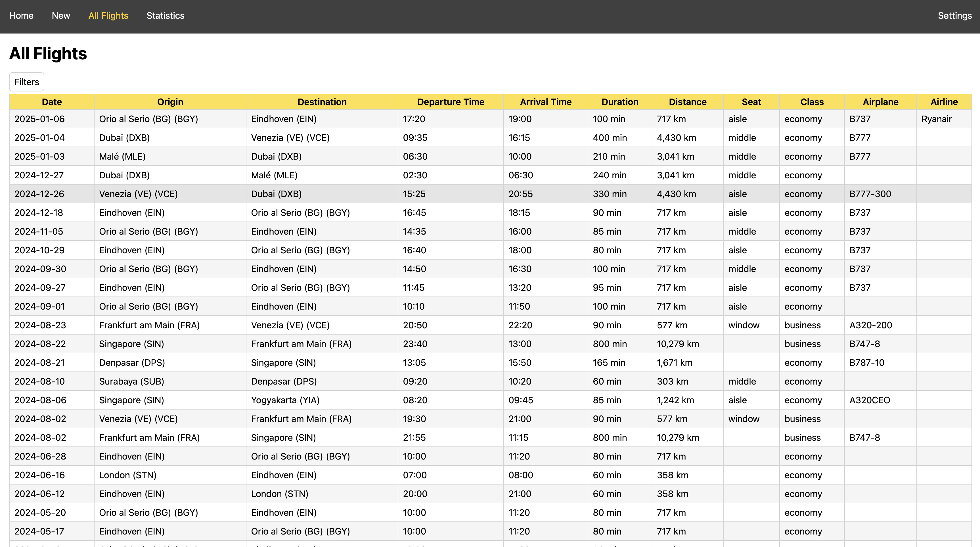Select the All Flights nav item
Screen dimensions: 980x547
[x=108, y=16]
